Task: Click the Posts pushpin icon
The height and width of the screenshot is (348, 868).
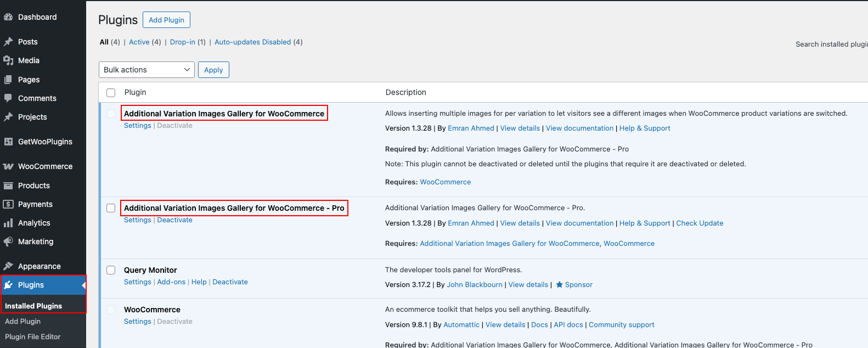Action: pyautogui.click(x=8, y=42)
